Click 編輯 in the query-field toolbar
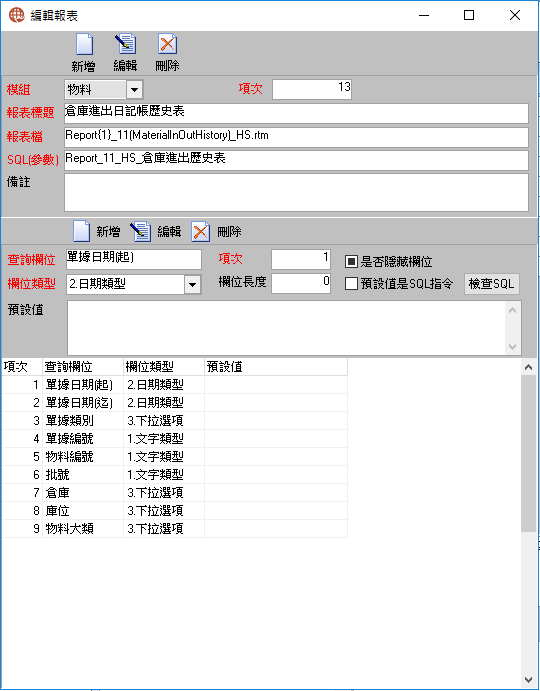 tap(156, 231)
